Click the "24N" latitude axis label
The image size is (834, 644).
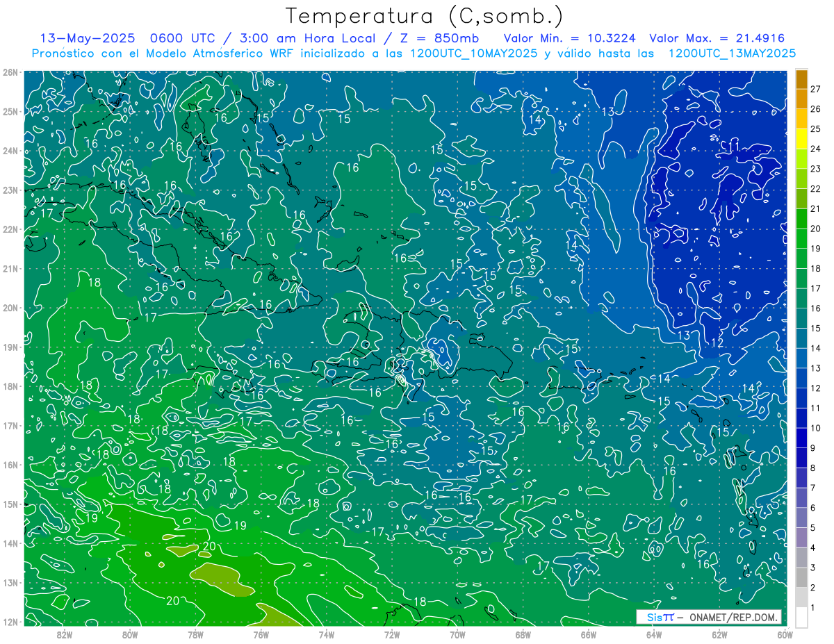coord(10,151)
